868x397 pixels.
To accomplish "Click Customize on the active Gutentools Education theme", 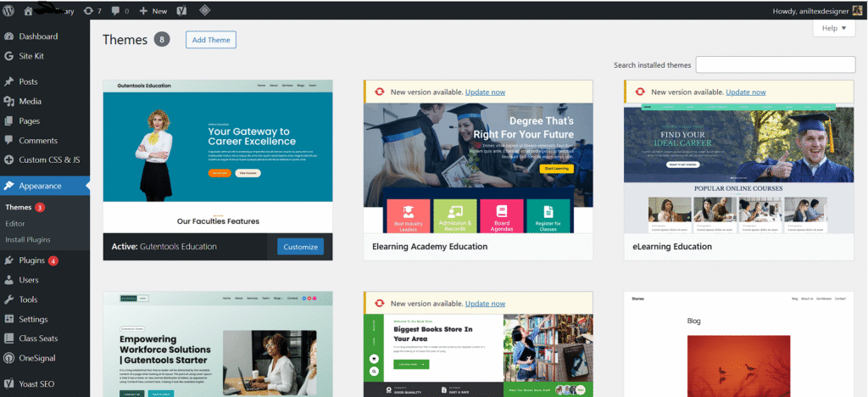I will [x=300, y=247].
